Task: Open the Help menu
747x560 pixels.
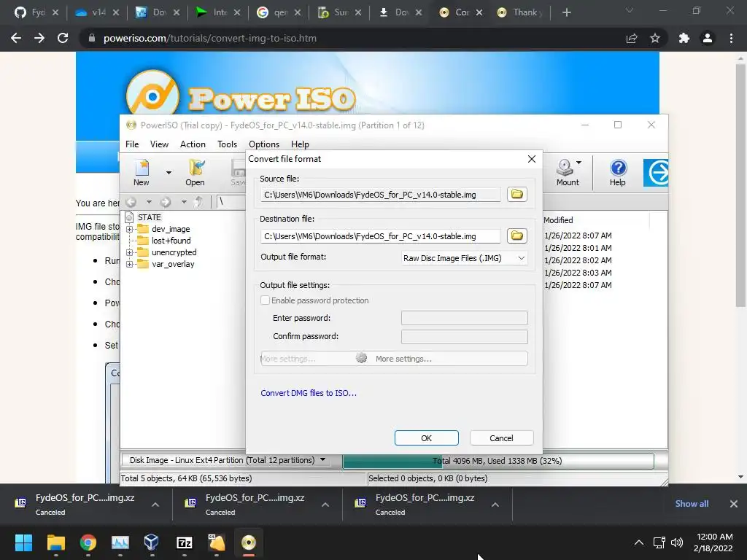Action: [300, 144]
